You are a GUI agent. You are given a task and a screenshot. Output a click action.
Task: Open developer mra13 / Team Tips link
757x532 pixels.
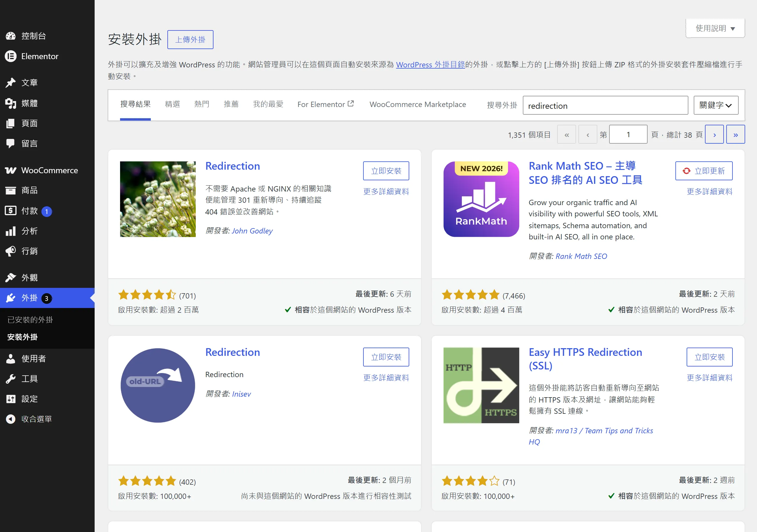click(x=591, y=436)
